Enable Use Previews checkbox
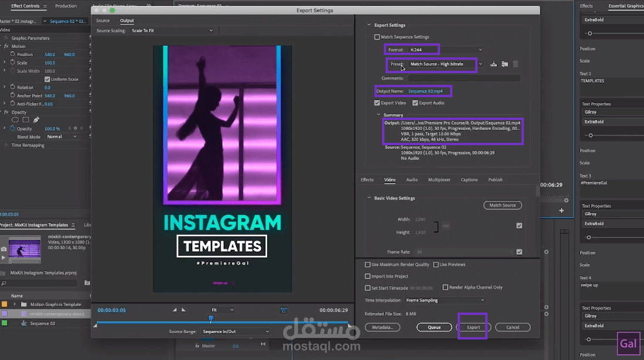644x360 pixels. 436,265
